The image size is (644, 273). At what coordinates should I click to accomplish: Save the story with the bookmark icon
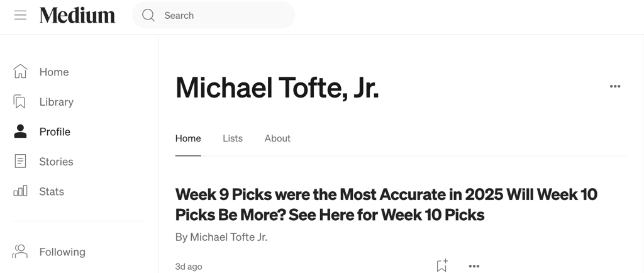442,265
